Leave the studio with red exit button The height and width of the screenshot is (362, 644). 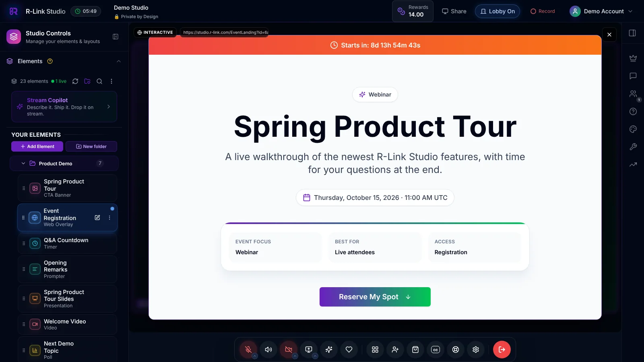(502, 350)
